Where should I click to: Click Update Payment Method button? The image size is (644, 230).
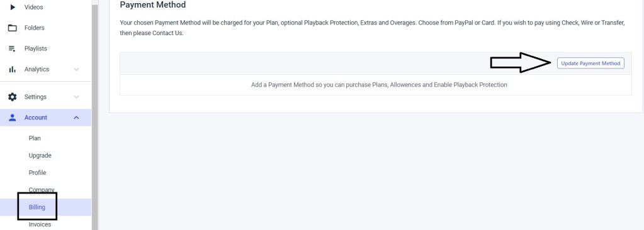590,63
